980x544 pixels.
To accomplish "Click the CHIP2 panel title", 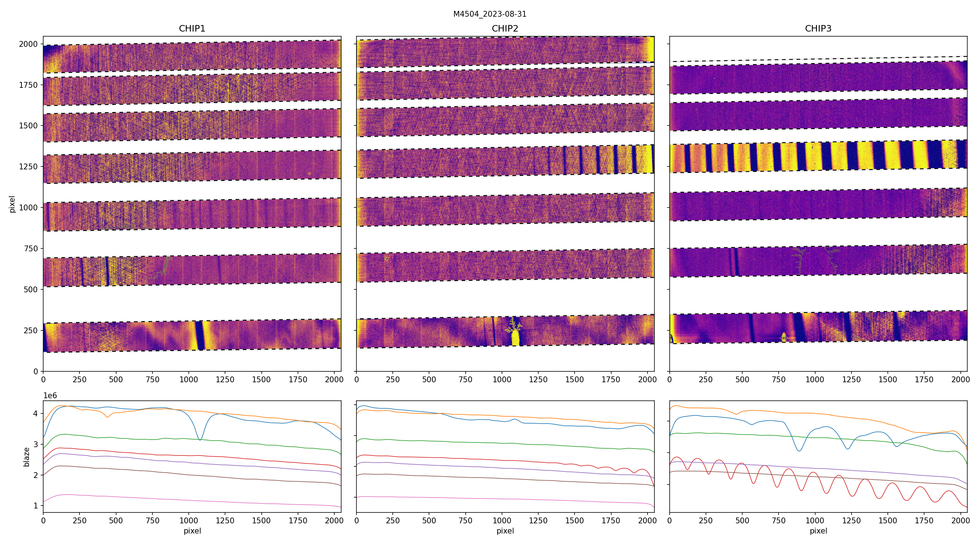I will (x=505, y=29).
